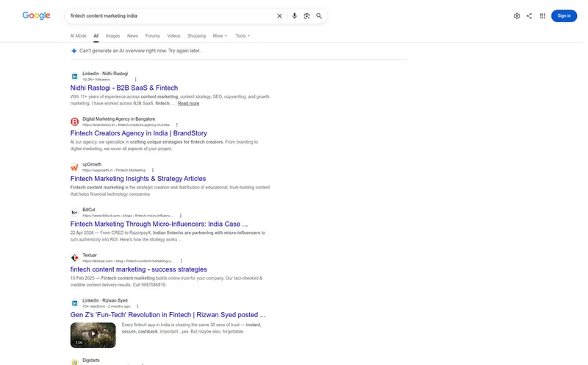Open the Videos tab
The width and height of the screenshot is (588, 365).
click(173, 36)
